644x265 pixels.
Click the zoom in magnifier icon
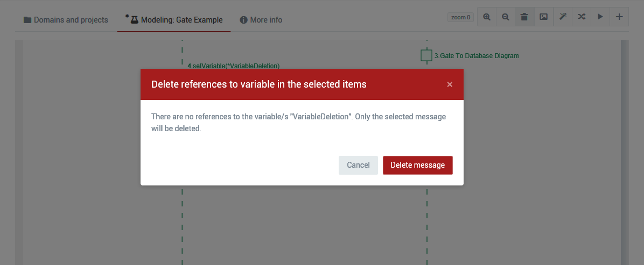(487, 17)
